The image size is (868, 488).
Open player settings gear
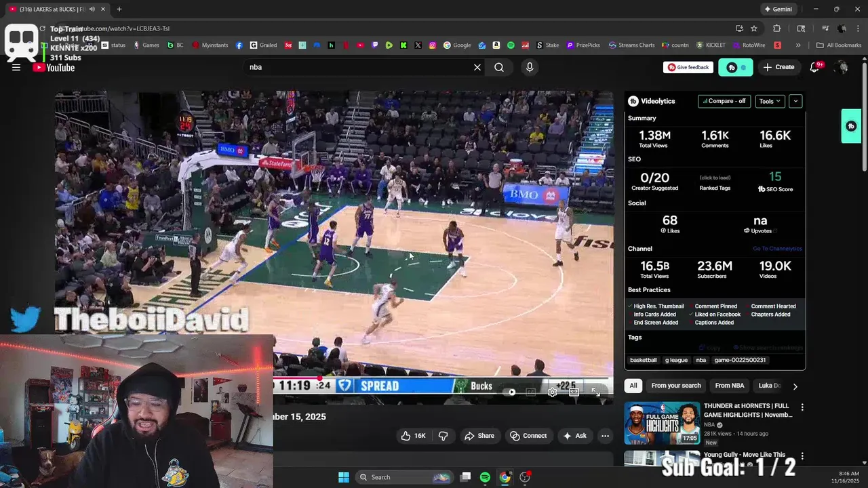pyautogui.click(x=552, y=392)
